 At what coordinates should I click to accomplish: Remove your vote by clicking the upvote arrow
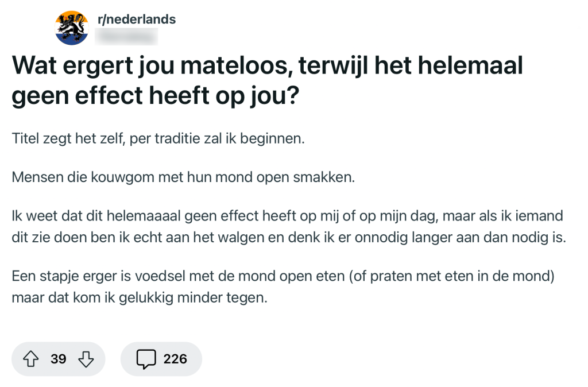click(x=31, y=358)
